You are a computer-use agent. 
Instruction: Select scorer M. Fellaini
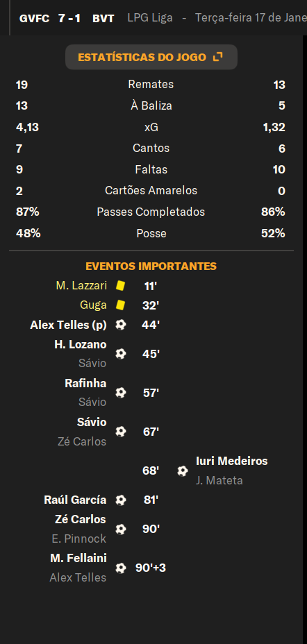pos(78,558)
